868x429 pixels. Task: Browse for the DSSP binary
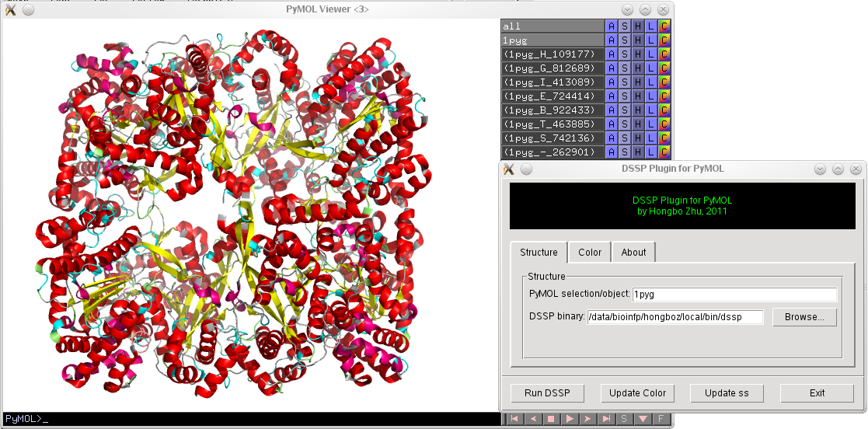[x=804, y=317]
